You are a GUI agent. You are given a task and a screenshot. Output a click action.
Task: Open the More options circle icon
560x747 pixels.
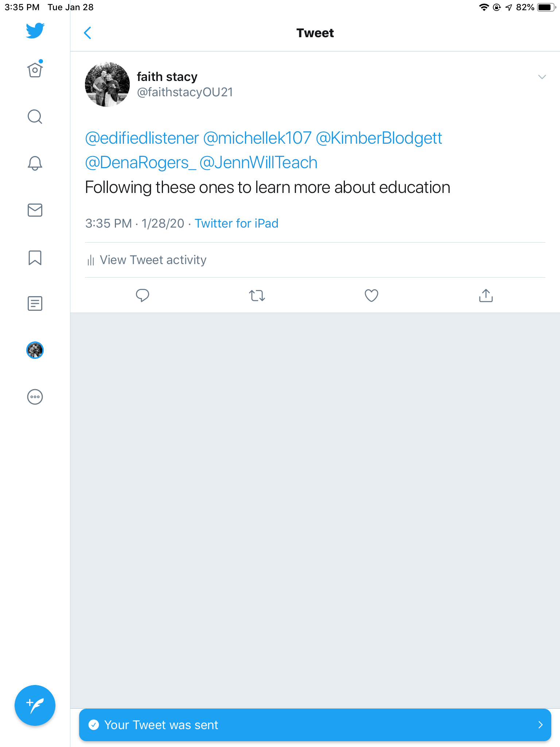[x=35, y=397]
